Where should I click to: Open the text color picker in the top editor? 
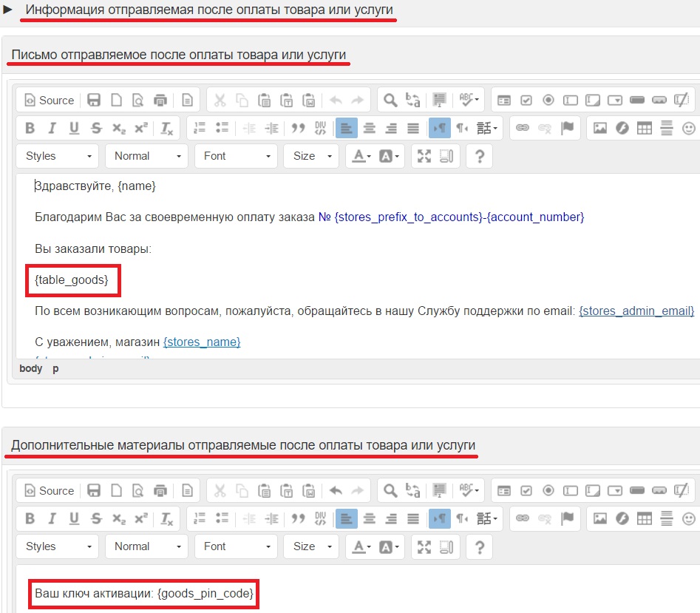(x=360, y=156)
